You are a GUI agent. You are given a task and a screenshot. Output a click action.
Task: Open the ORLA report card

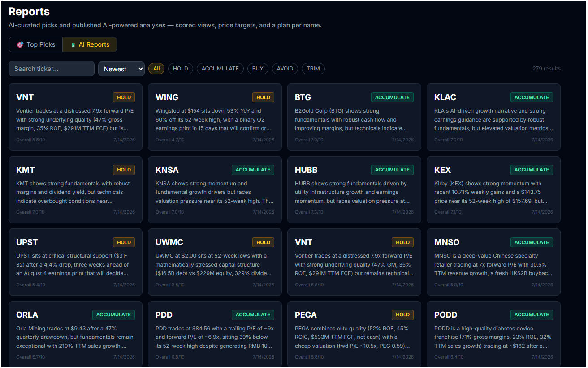pyautogui.click(x=75, y=334)
